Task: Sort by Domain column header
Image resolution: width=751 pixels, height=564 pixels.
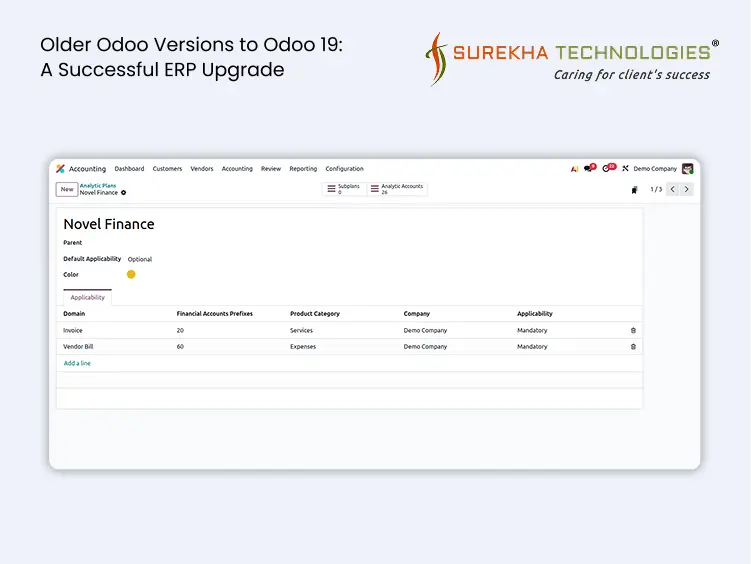Action: click(74, 314)
